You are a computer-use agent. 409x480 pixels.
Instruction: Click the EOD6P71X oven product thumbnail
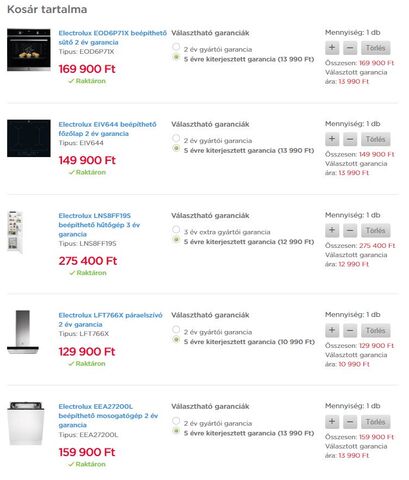pyautogui.click(x=29, y=50)
